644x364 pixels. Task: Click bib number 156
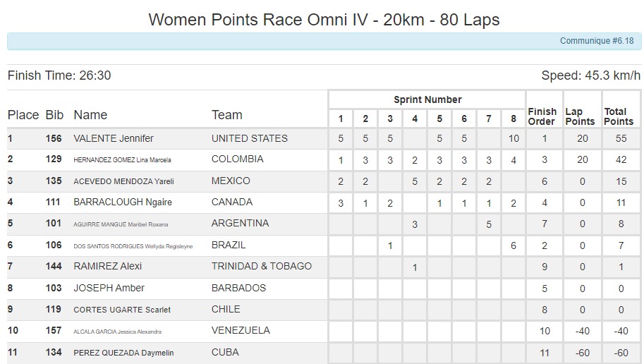(x=54, y=138)
